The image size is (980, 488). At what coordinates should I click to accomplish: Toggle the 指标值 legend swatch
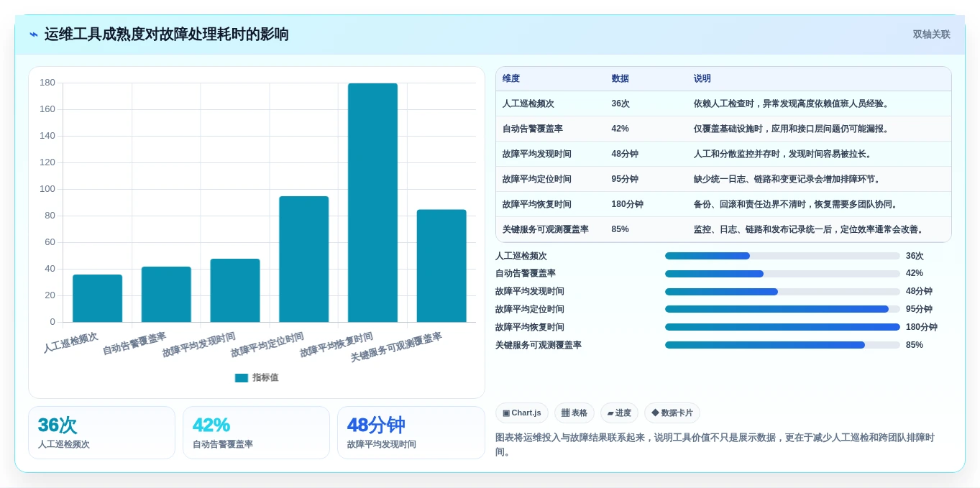point(242,378)
